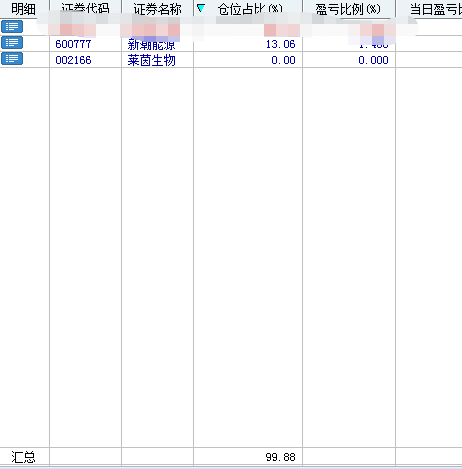This screenshot has height=469, width=462.
Task: Select stock code 002166
Action: (73, 60)
